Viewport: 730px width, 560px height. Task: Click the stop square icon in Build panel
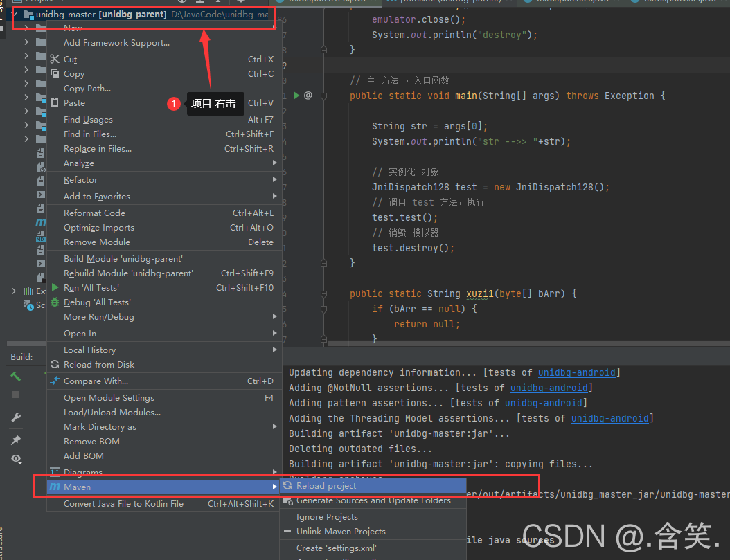(x=16, y=395)
